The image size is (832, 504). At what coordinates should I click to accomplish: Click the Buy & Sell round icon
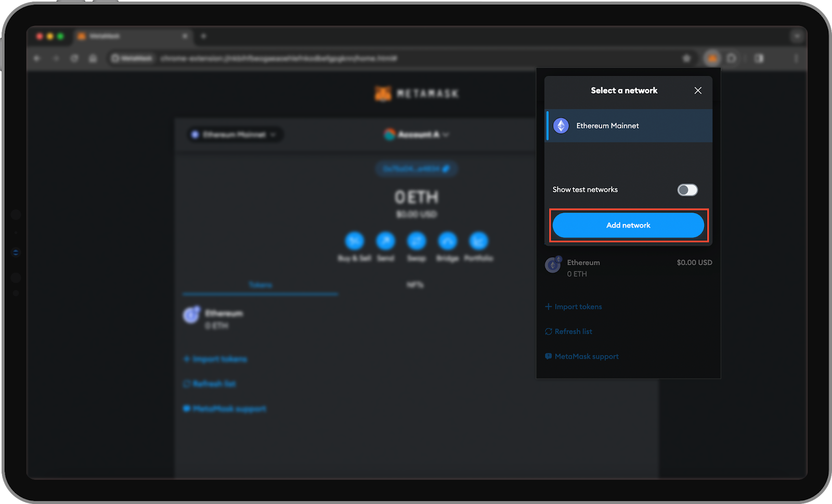354,241
